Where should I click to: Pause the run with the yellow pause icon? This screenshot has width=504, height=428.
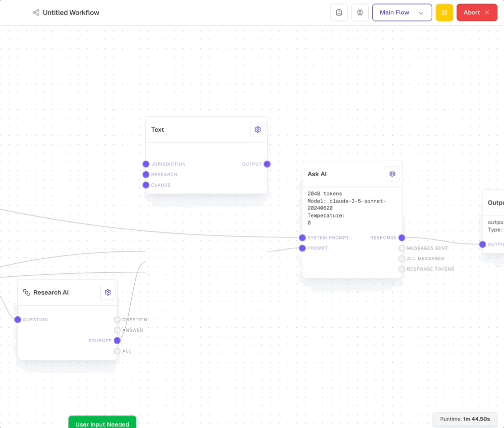click(x=444, y=12)
